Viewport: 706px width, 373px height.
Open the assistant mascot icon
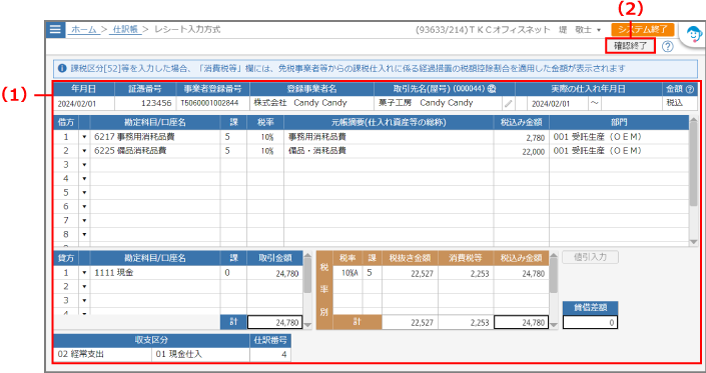click(694, 34)
